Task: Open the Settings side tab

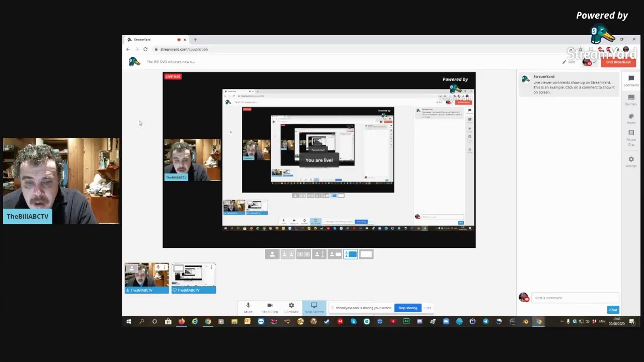Action: [631, 161]
